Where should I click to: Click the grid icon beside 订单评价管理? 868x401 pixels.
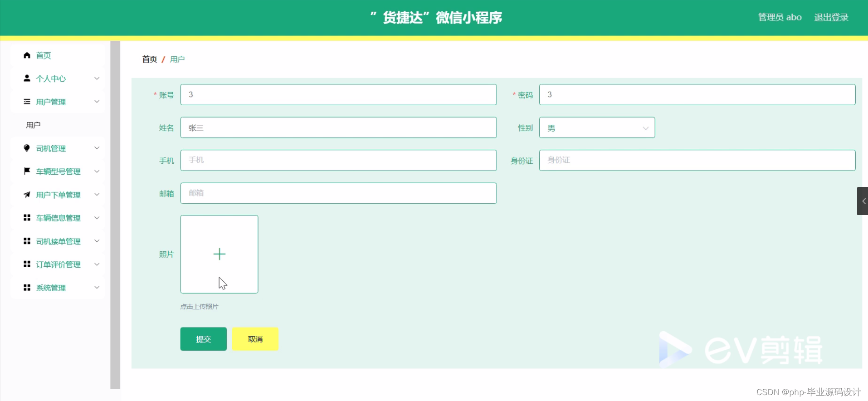point(27,264)
